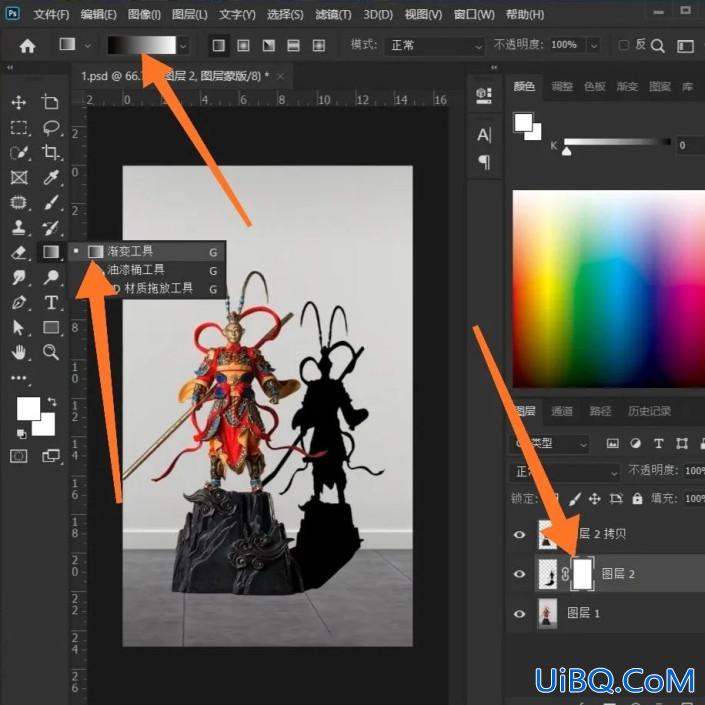Open the 图像(I) menu
The image size is (705, 705).
coord(144,15)
